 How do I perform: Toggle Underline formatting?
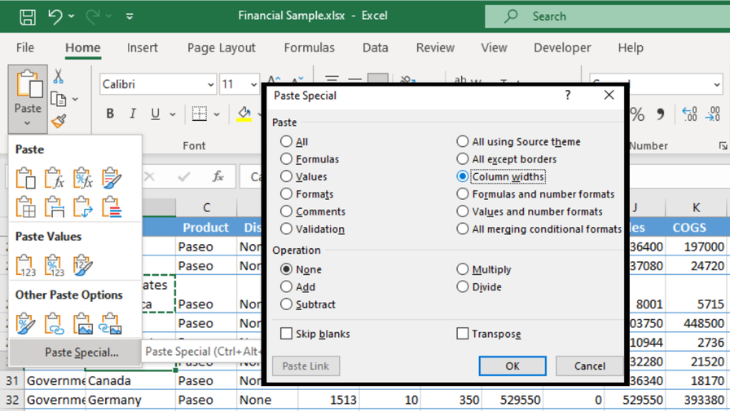(155, 114)
